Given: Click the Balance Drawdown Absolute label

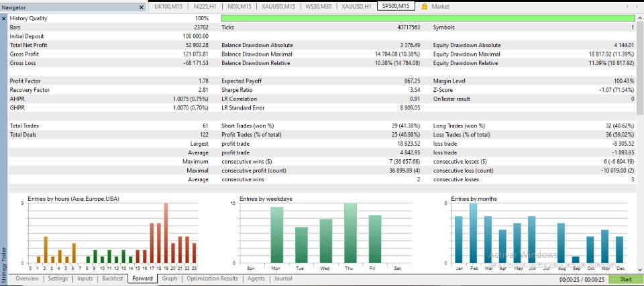Looking at the screenshot, I should pyautogui.click(x=257, y=45).
